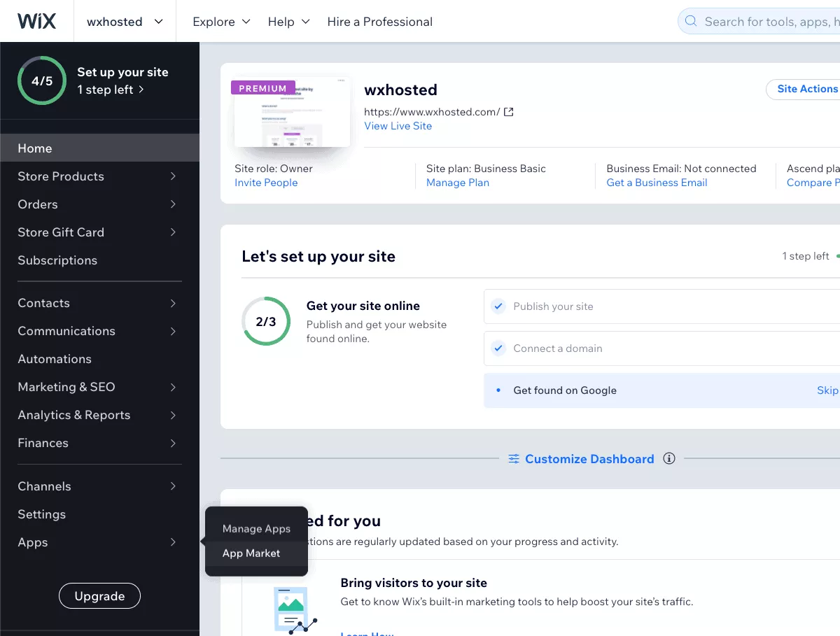The width and height of the screenshot is (840, 636).
Task: Click the premium site preview thumbnail
Action: [x=291, y=112]
